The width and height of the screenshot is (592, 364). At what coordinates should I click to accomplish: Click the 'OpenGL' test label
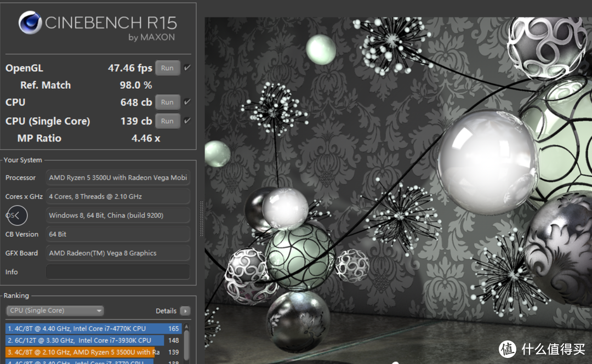tap(24, 69)
